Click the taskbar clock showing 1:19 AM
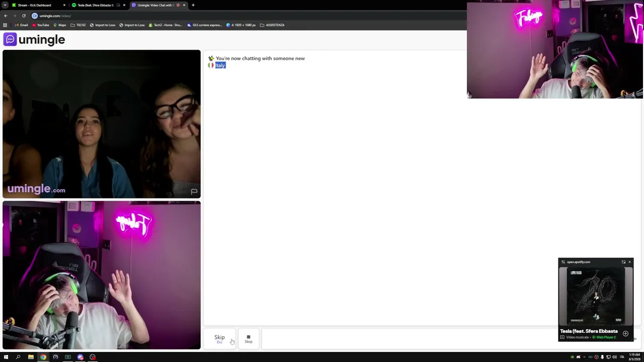This screenshot has height=362, width=644. tap(634, 357)
